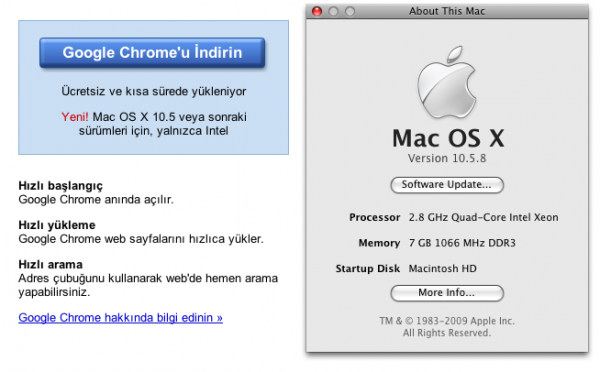
Task: Click the Memory label
Action: tap(379, 243)
